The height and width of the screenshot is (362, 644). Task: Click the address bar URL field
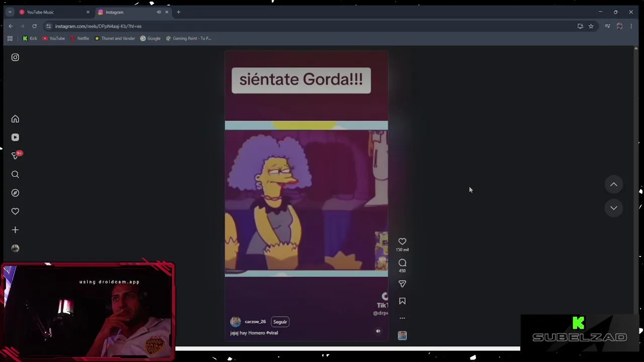312,26
